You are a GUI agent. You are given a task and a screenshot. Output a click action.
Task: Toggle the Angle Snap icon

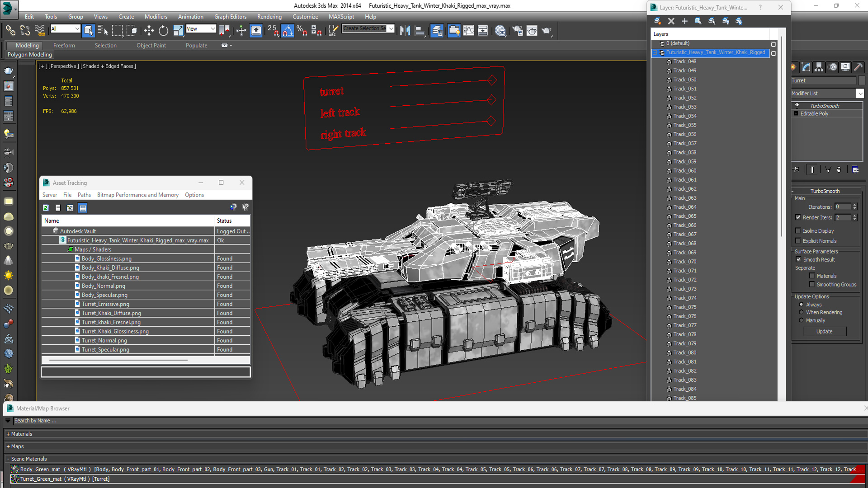[288, 31]
